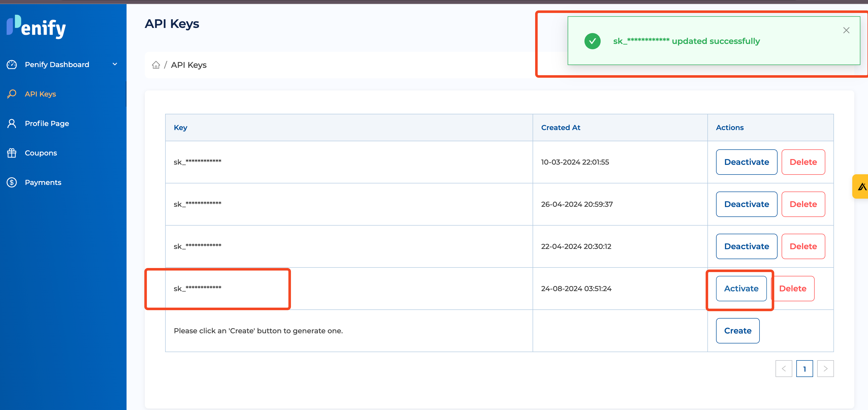Click the Penify logo in the sidebar
This screenshot has height=410, width=868.
[36, 27]
